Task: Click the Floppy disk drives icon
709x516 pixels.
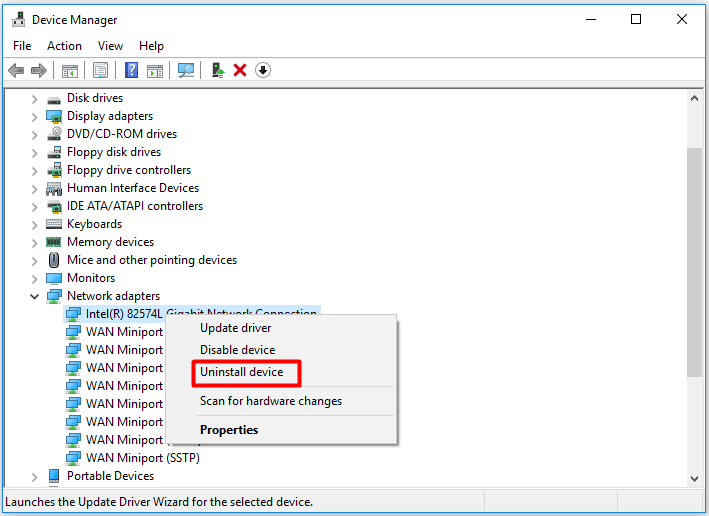Action: tap(54, 152)
